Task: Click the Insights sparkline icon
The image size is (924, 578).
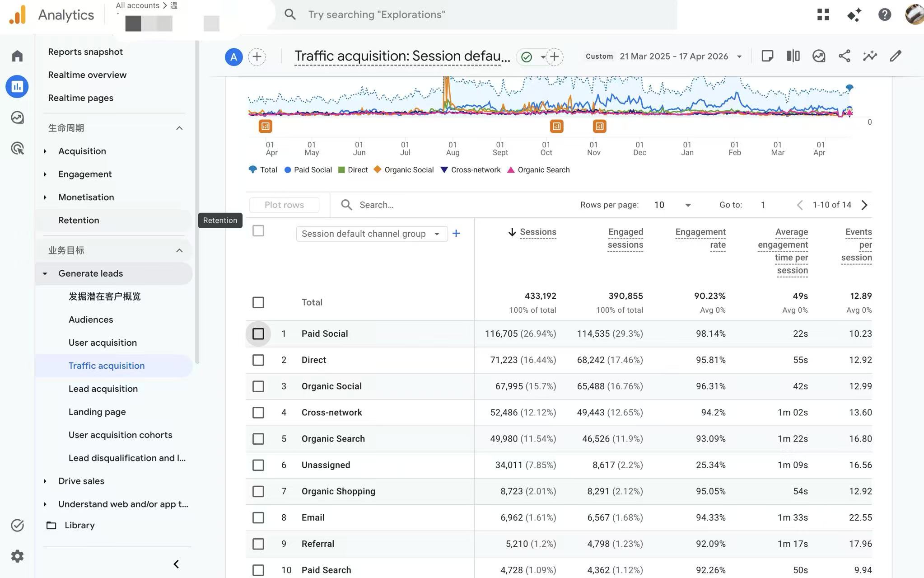Action: click(870, 56)
